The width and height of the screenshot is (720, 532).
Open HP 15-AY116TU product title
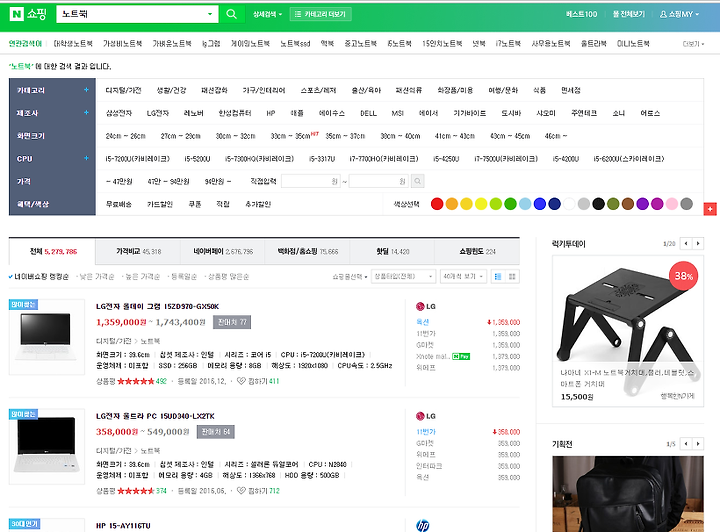click(x=123, y=526)
